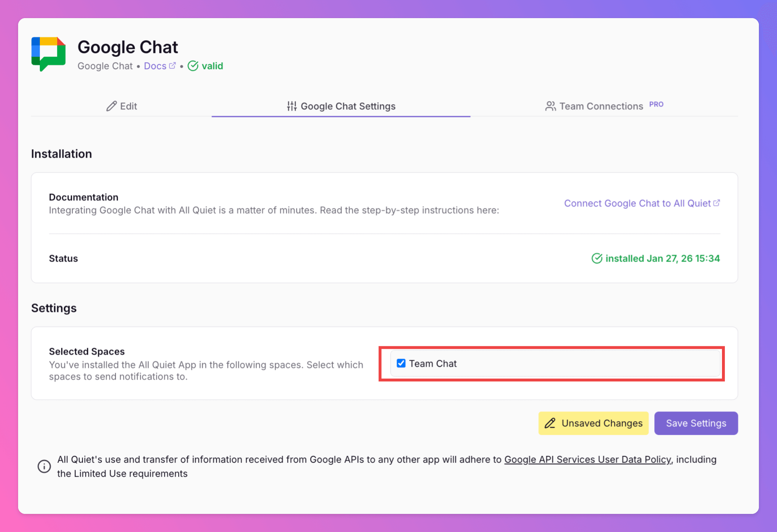Open the Team Connections tab
777x532 pixels.
601,106
